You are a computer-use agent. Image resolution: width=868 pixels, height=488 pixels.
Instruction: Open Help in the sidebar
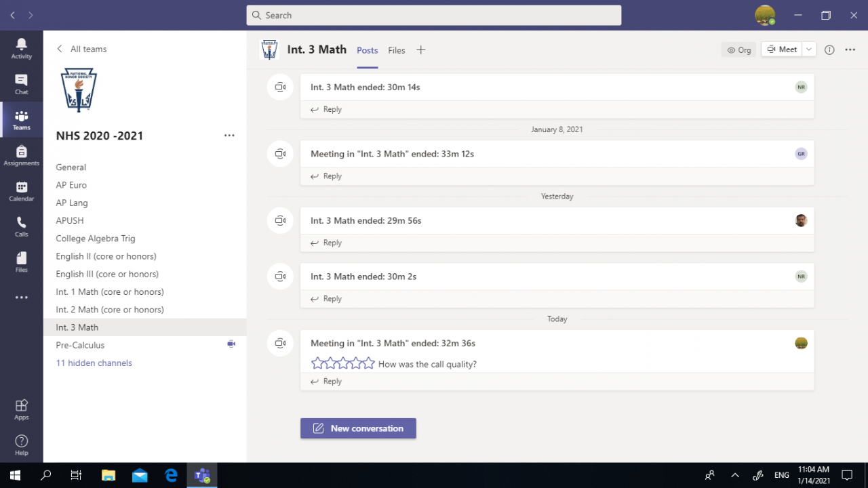[x=22, y=445]
